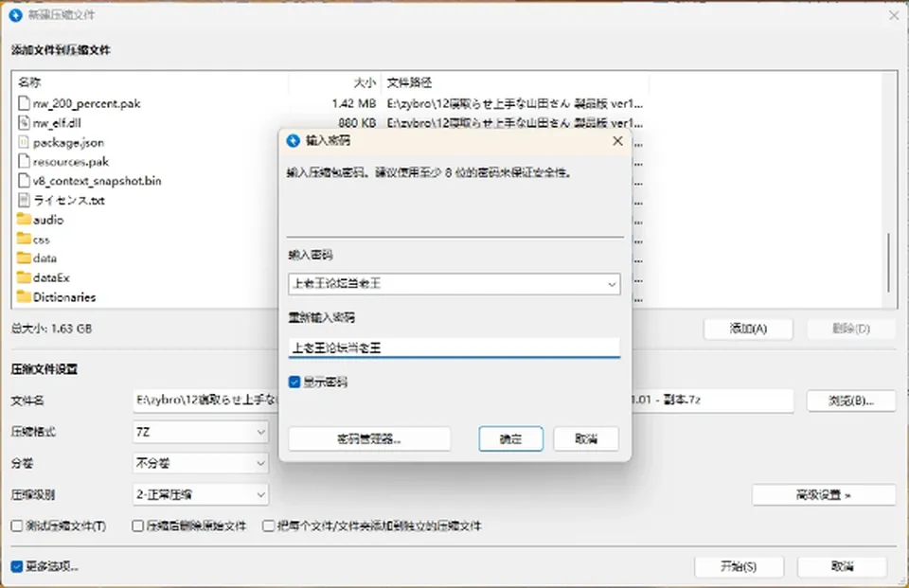
Task: Enable 测试压缩文件(T) checkbox
Action: (17, 526)
